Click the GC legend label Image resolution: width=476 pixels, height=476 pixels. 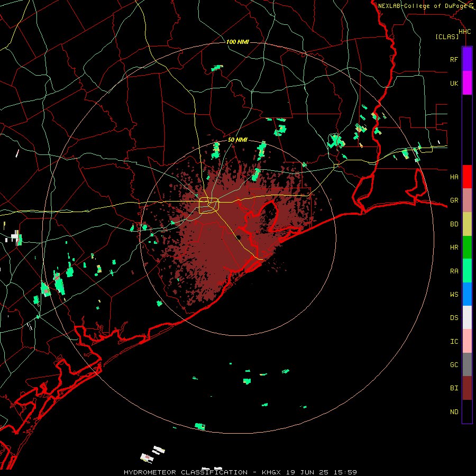tap(454, 364)
